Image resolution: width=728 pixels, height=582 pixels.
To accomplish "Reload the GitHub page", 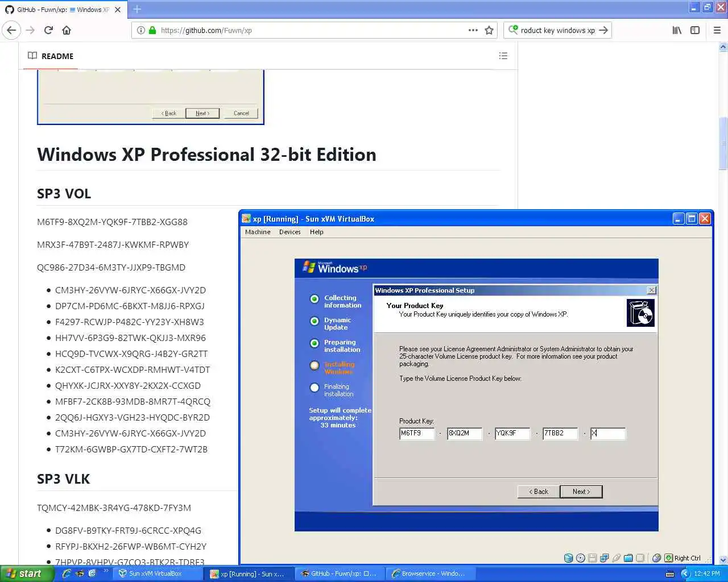I will (x=48, y=30).
